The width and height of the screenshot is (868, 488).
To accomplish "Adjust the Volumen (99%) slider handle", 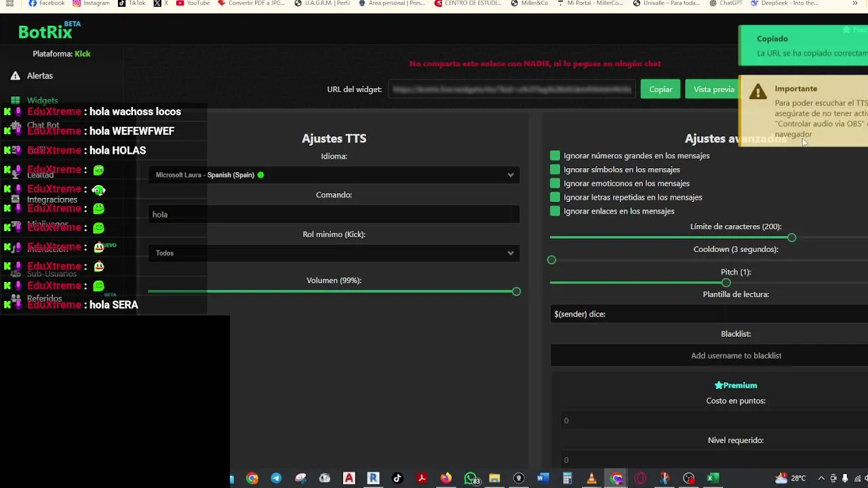I will coord(516,291).
